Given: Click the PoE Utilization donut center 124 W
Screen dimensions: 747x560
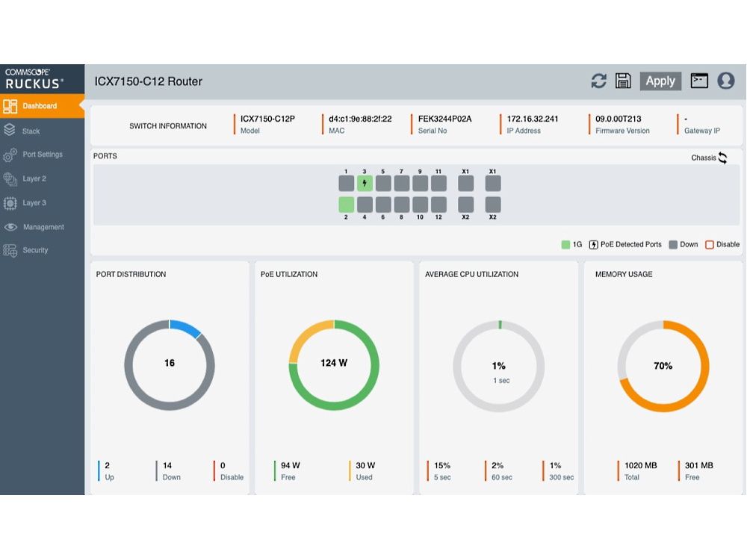Looking at the screenshot, I should click(x=334, y=363).
